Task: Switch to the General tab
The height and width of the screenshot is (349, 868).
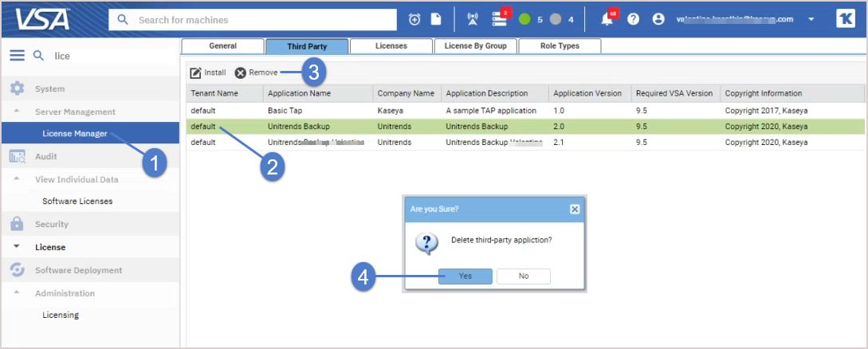Action: [222, 46]
